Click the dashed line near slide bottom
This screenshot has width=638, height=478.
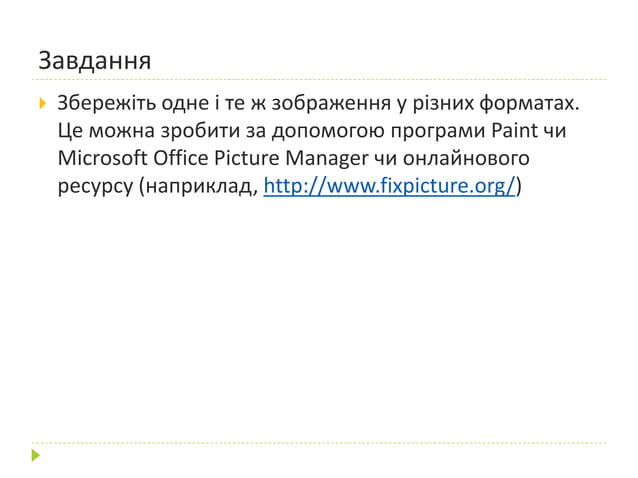click(x=319, y=442)
